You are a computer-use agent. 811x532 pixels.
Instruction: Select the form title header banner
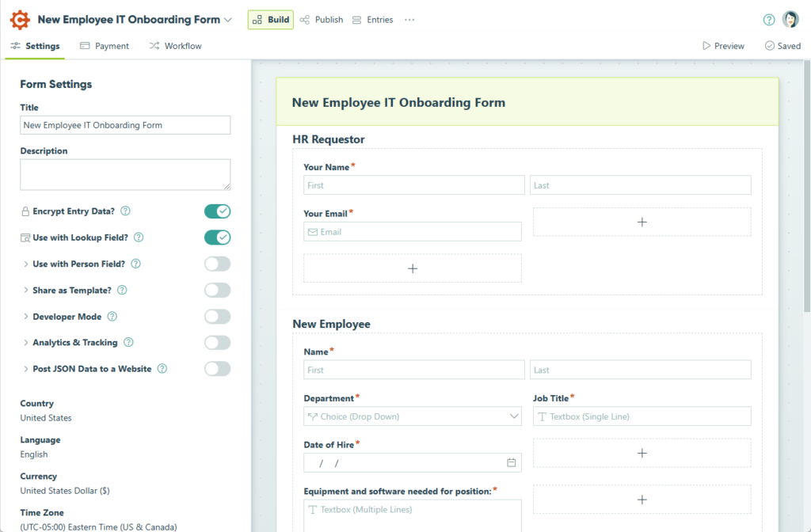click(527, 102)
